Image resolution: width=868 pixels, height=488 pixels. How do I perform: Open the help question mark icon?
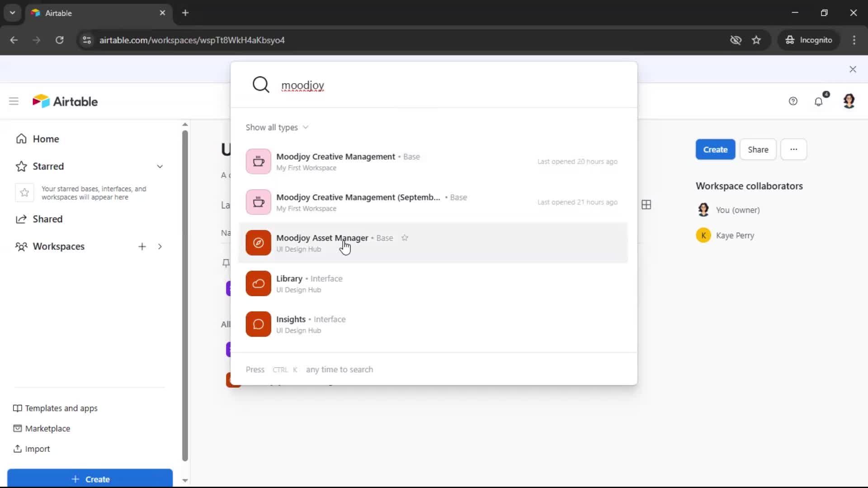793,101
